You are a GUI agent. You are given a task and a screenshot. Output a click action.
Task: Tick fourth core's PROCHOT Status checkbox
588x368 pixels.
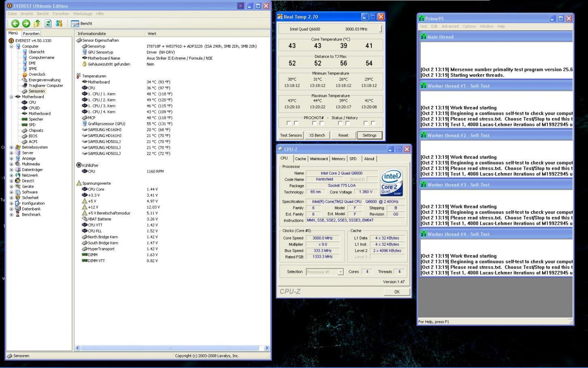[x=366, y=123]
